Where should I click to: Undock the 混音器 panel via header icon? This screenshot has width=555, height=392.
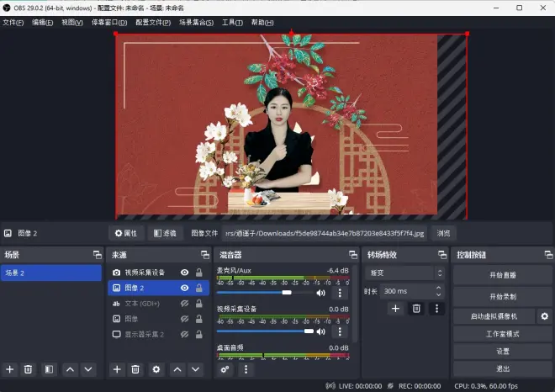click(x=353, y=255)
